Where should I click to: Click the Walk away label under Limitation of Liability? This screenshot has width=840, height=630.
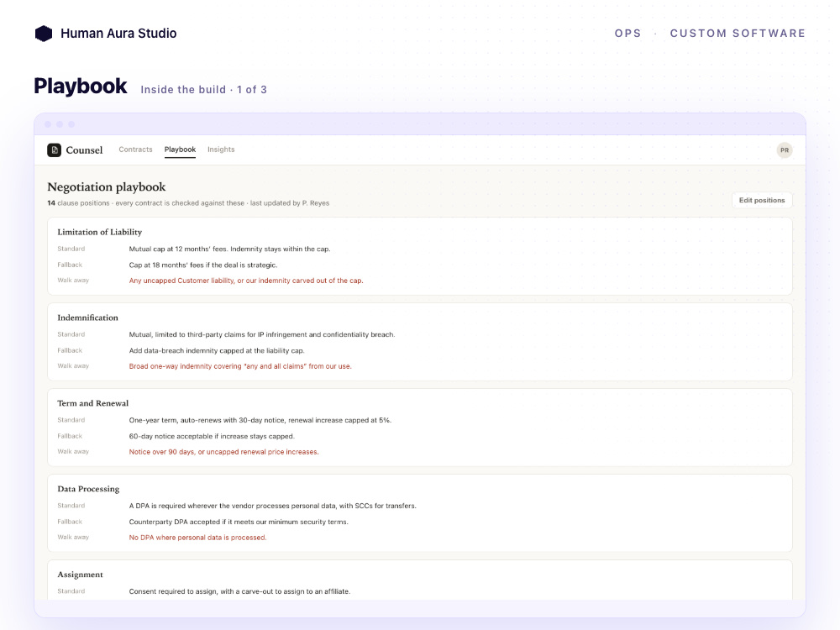coord(73,281)
